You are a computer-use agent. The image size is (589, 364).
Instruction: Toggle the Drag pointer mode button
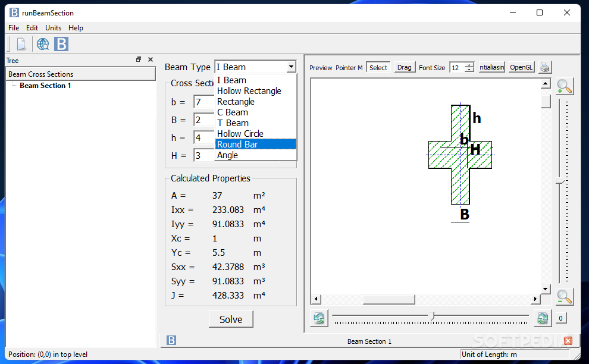tap(404, 67)
